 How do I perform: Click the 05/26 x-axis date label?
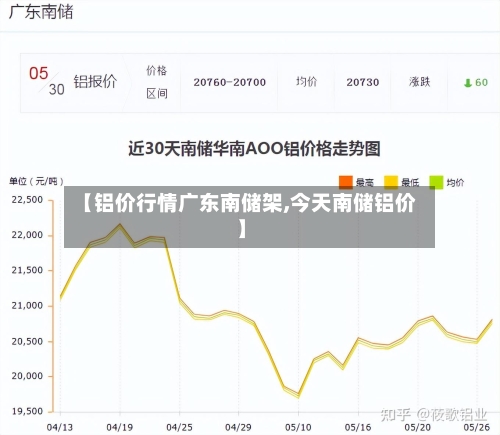[477, 427]
